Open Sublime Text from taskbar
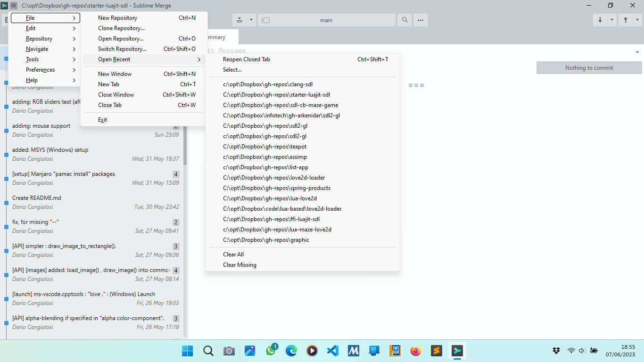 436,351
